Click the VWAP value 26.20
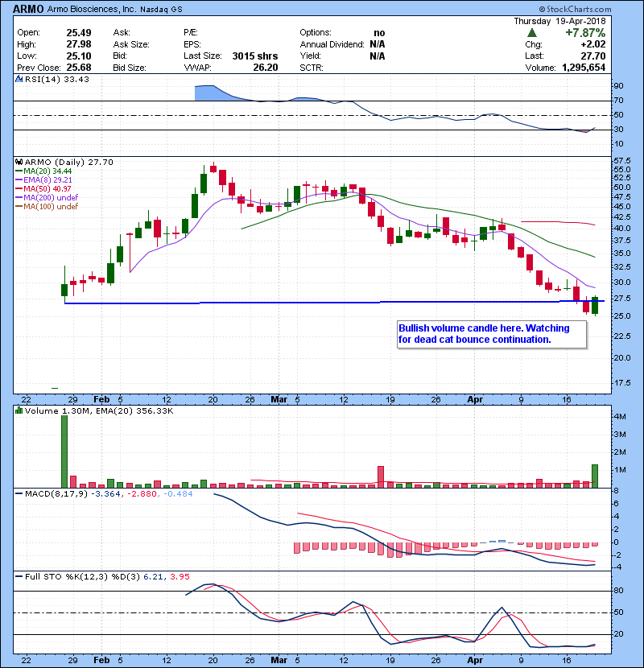This screenshot has height=668, width=644. 265,68
